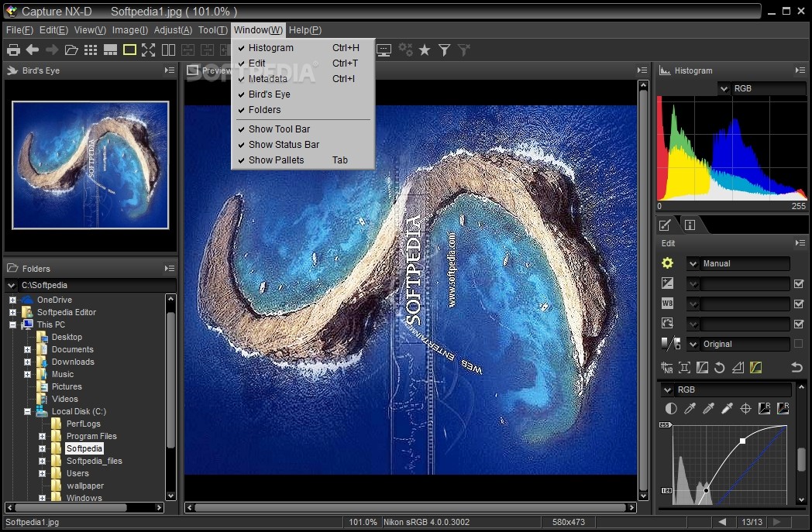Uncheck the exposure compensation checkbox

799,283
